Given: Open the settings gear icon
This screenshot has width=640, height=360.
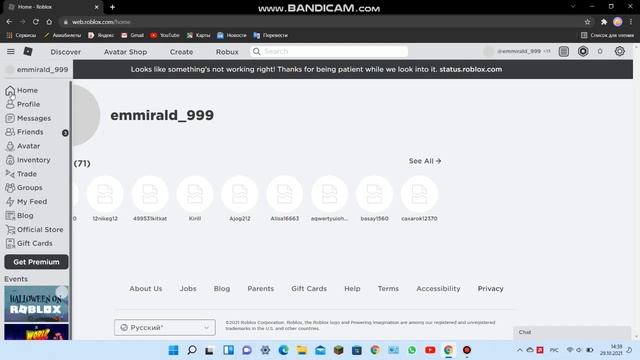Looking at the screenshot, I should (x=620, y=51).
